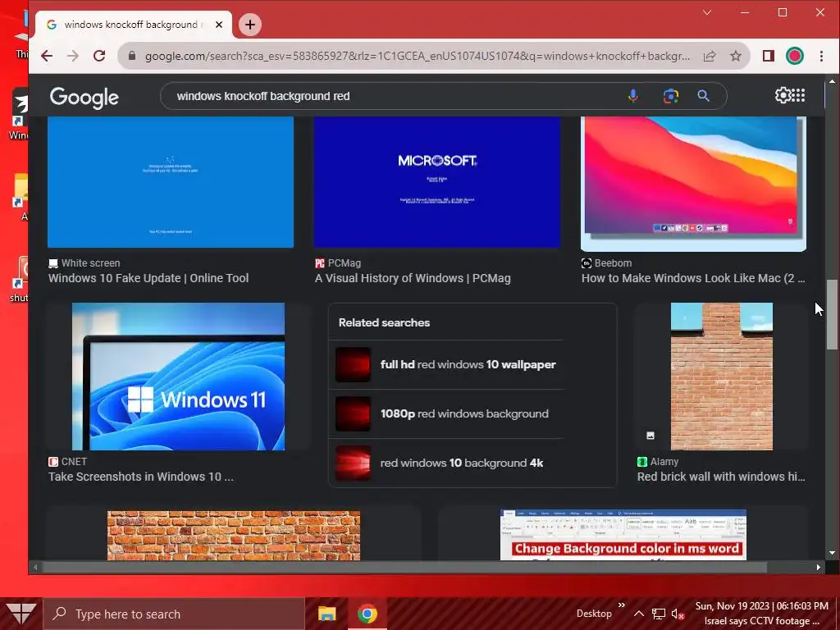The image size is (840, 630).
Task: Click horizontal scrollbar right arrow
Action: click(x=818, y=567)
